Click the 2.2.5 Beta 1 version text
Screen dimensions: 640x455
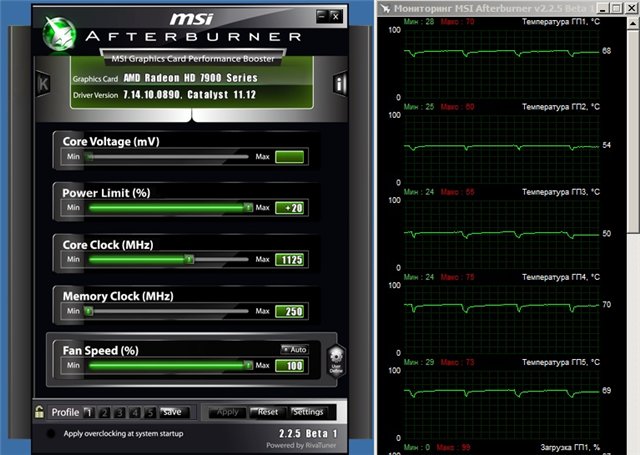tap(308, 433)
